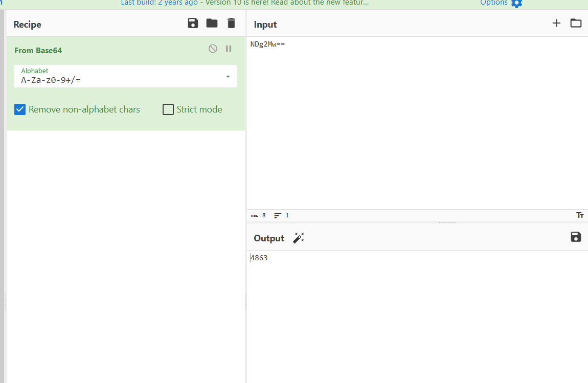This screenshot has width=588, height=383.
Task: Disable the From Base64 operation
Action: point(213,49)
